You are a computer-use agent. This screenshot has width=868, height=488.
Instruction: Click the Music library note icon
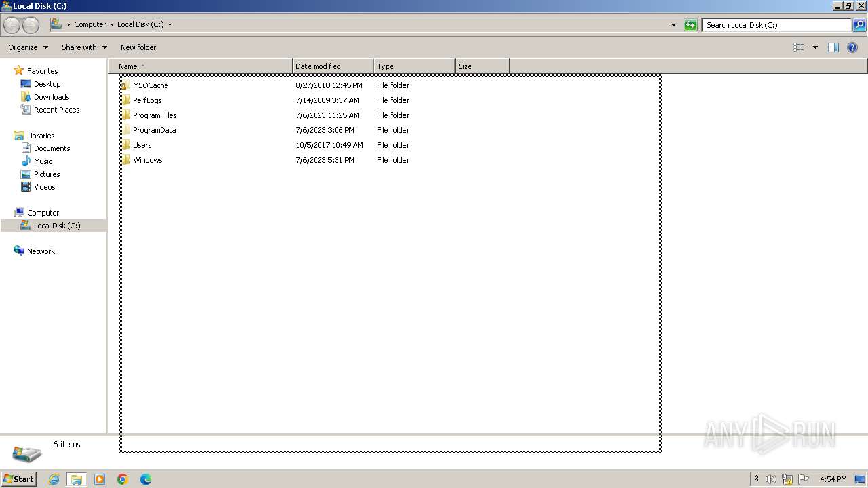tap(26, 161)
